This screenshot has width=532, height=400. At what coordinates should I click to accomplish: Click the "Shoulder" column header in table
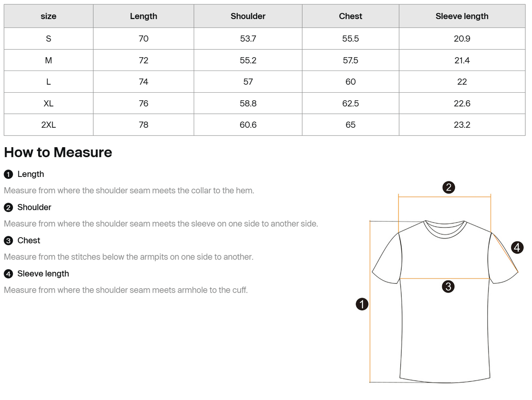click(x=248, y=16)
